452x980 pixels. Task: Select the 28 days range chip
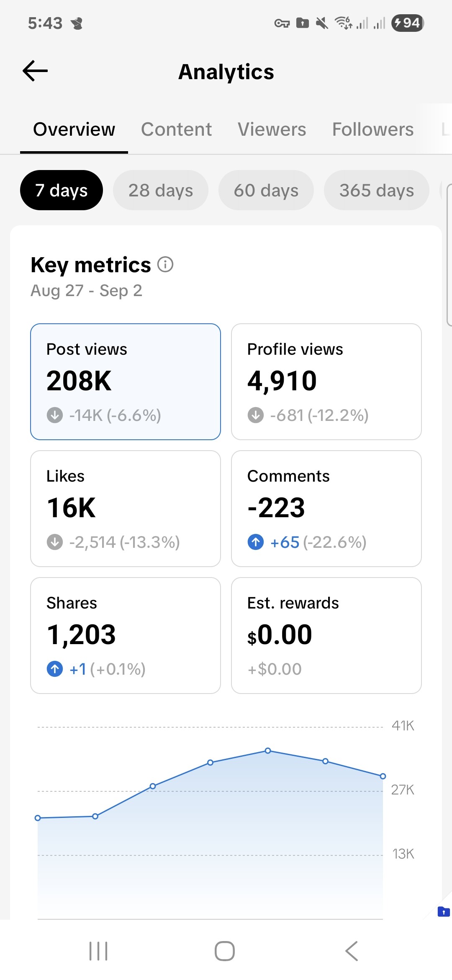coord(161,190)
